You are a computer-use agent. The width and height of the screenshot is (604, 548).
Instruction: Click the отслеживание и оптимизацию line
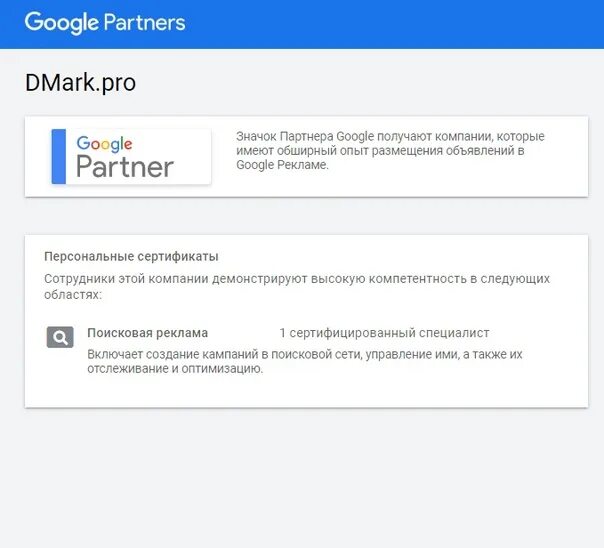(x=175, y=369)
